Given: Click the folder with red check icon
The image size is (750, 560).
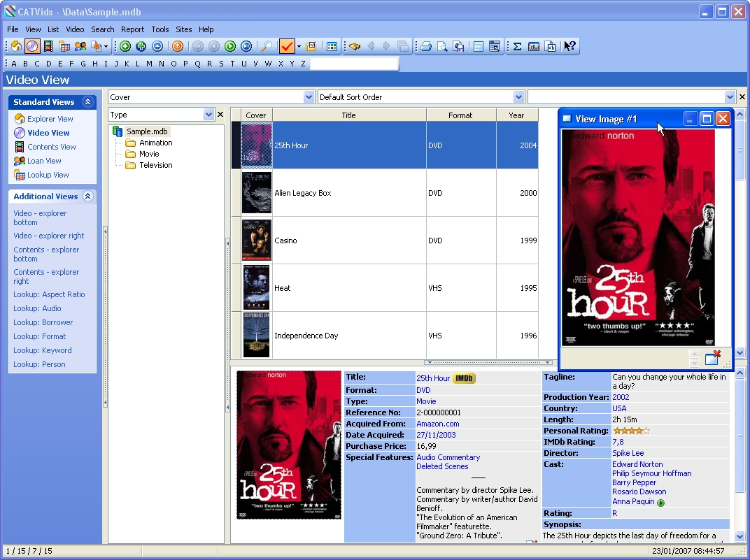Looking at the screenshot, I should 311,46.
